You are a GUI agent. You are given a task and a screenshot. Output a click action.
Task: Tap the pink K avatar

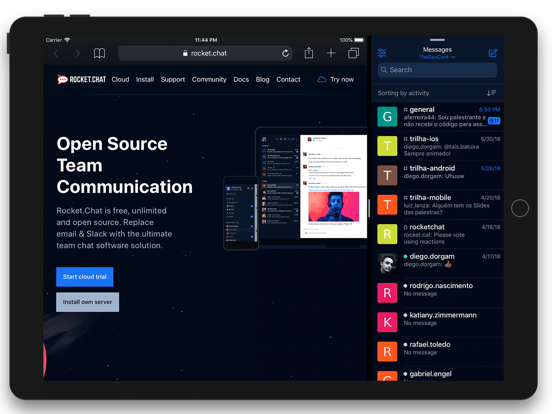[x=387, y=322]
